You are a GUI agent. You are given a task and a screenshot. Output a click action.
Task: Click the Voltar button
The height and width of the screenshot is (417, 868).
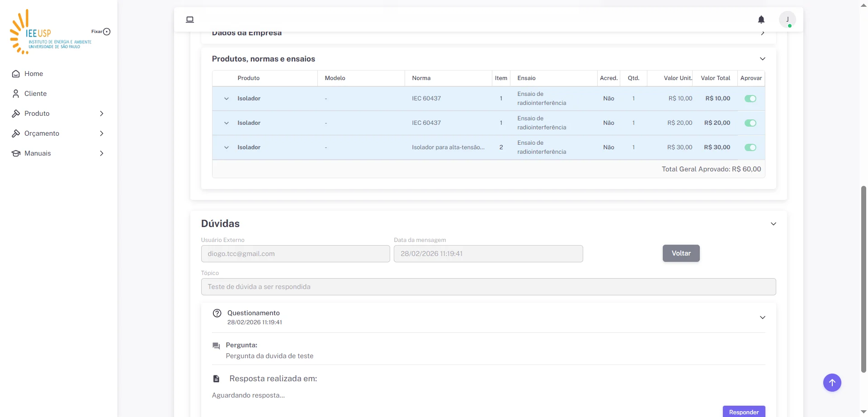coord(681,253)
